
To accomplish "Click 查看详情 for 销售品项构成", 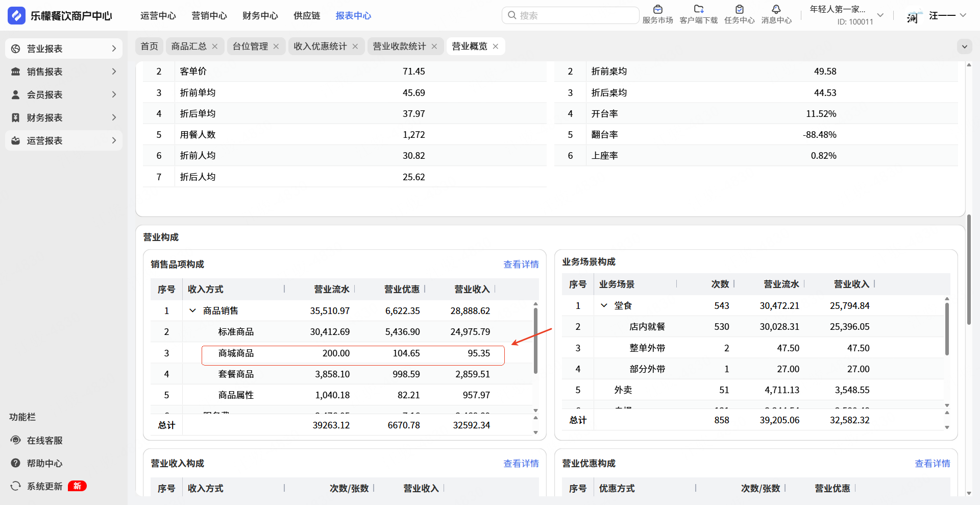I will 521,264.
